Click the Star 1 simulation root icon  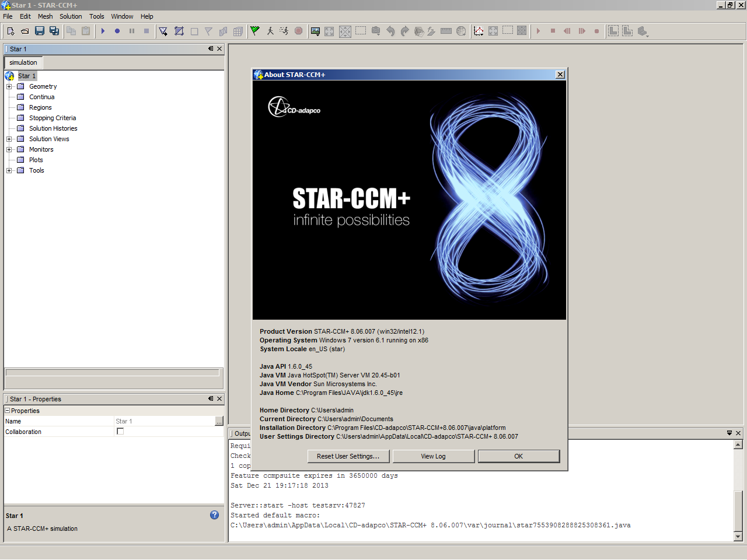[9, 76]
